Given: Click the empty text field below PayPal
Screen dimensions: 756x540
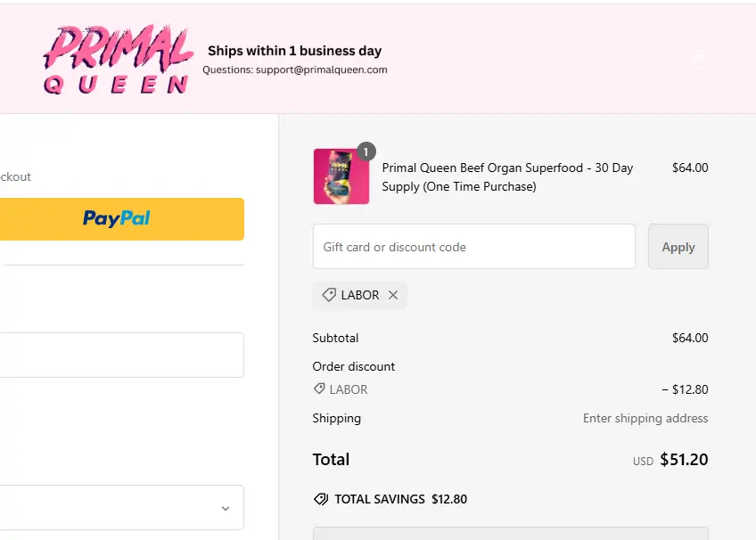Looking at the screenshot, I should (x=120, y=355).
